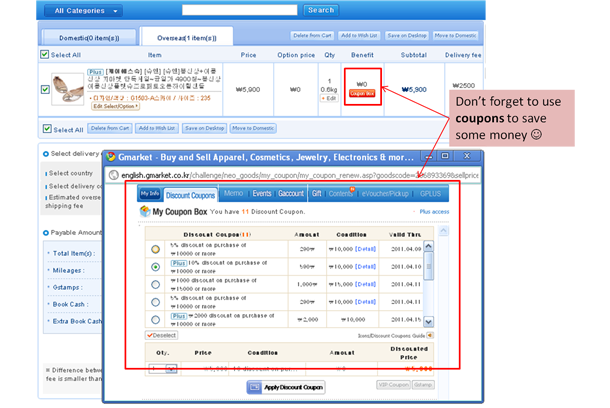Select the Plus ₩2000 discount coupon radio
Image resolution: width=610 pixels, height=408 pixels.
point(155,319)
